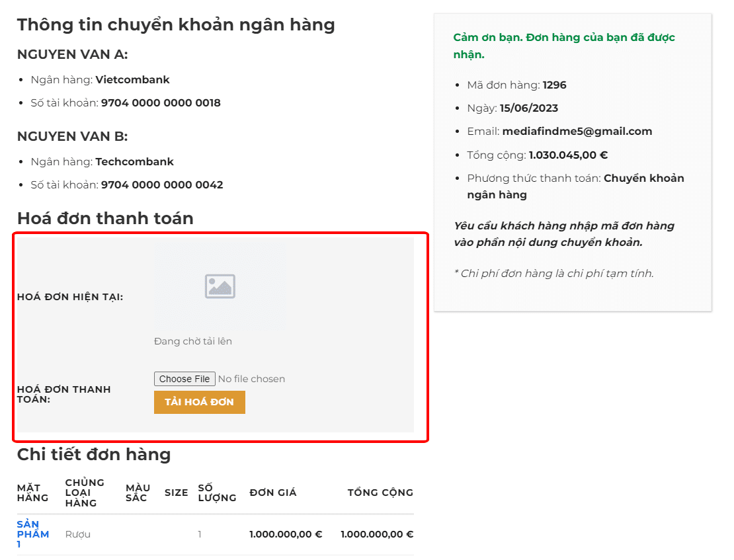Viewport: 734px width, 560px height.
Task: Click the "Hoá đơn thanh toán" heading
Action: point(105,218)
